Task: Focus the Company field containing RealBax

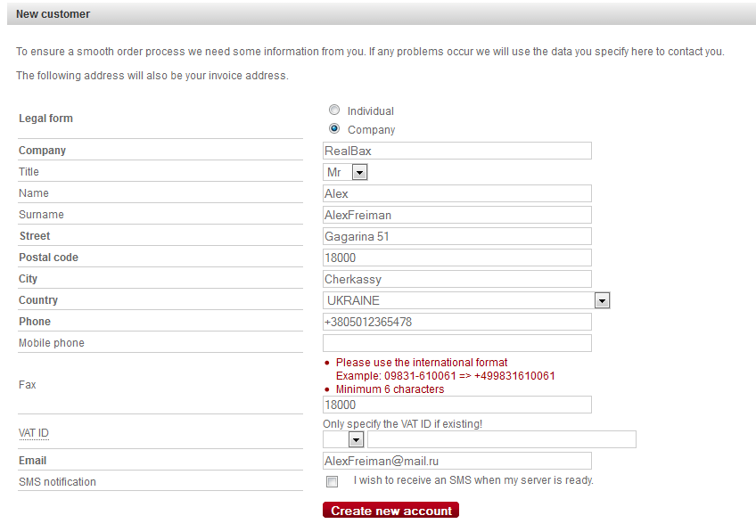Action: tap(457, 151)
